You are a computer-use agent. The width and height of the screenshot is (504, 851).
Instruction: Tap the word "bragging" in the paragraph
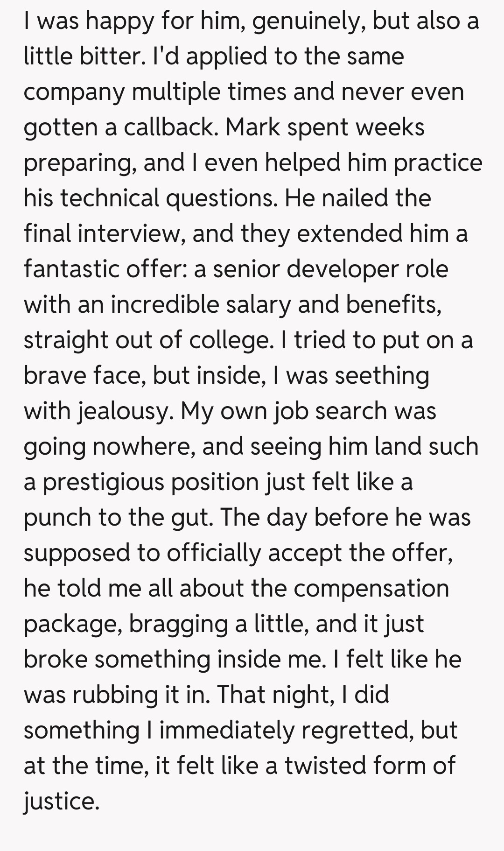pos(178,624)
